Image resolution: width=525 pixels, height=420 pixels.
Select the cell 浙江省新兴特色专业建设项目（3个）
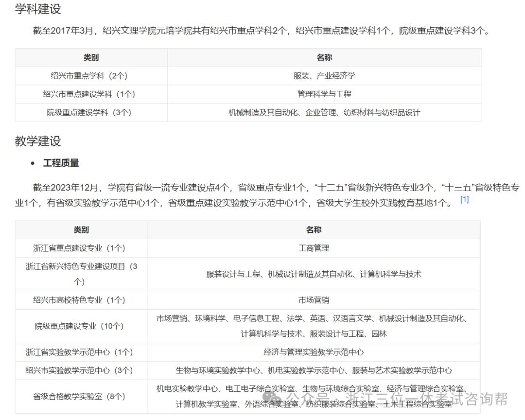point(81,274)
